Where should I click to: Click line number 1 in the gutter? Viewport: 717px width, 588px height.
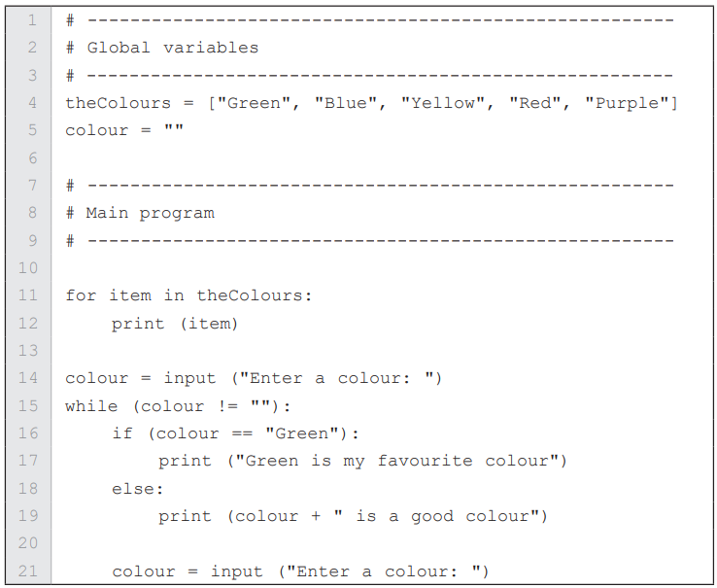pyautogui.click(x=31, y=19)
